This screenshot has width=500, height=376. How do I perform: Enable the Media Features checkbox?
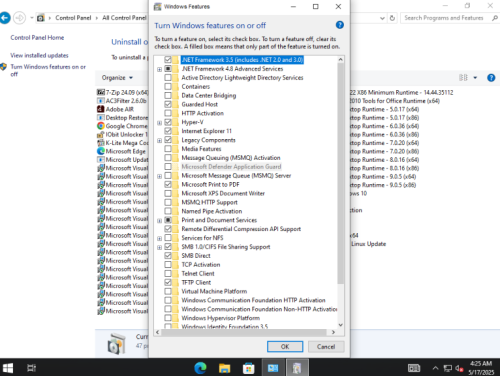(x=168, y=149)
